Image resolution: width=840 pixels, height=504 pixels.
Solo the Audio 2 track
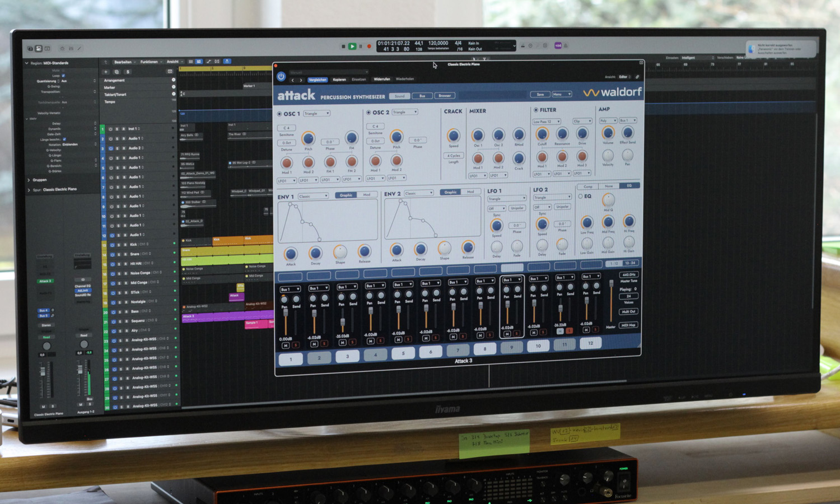(x=118, y=148)
